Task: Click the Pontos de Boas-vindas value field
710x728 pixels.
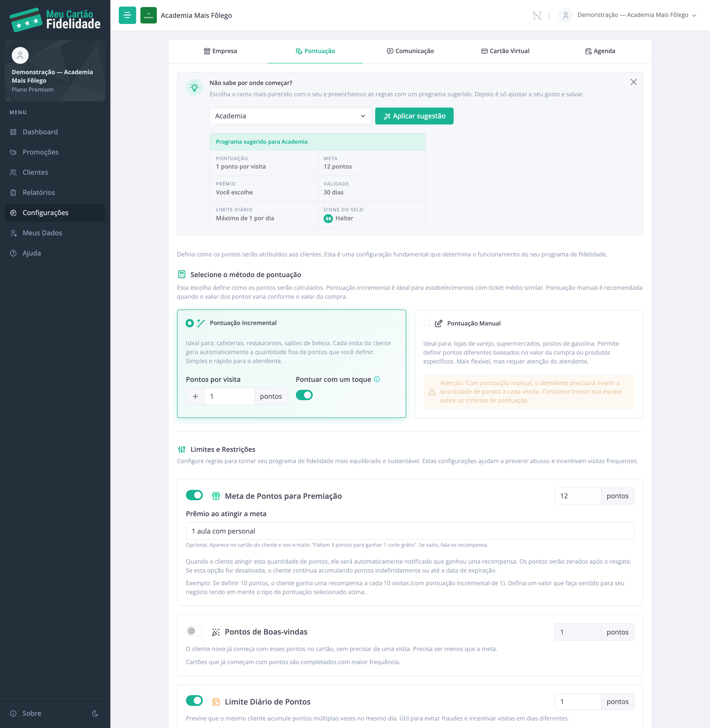Action: tap(578, 632)
